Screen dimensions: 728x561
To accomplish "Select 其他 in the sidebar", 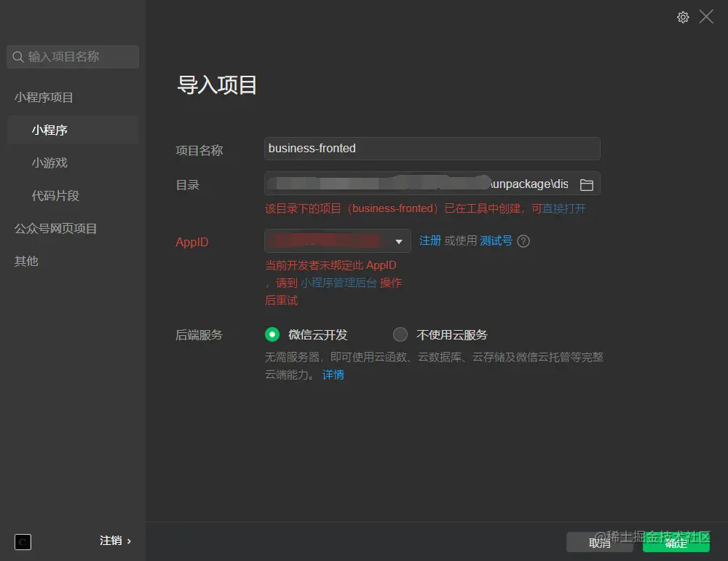I will click(x=25, y=261).
